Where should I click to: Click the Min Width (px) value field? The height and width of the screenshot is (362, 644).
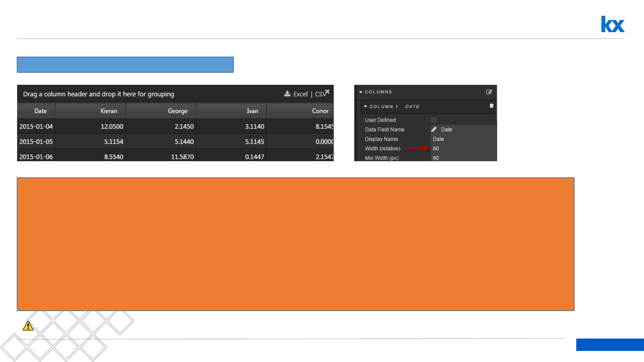[463, 158]
